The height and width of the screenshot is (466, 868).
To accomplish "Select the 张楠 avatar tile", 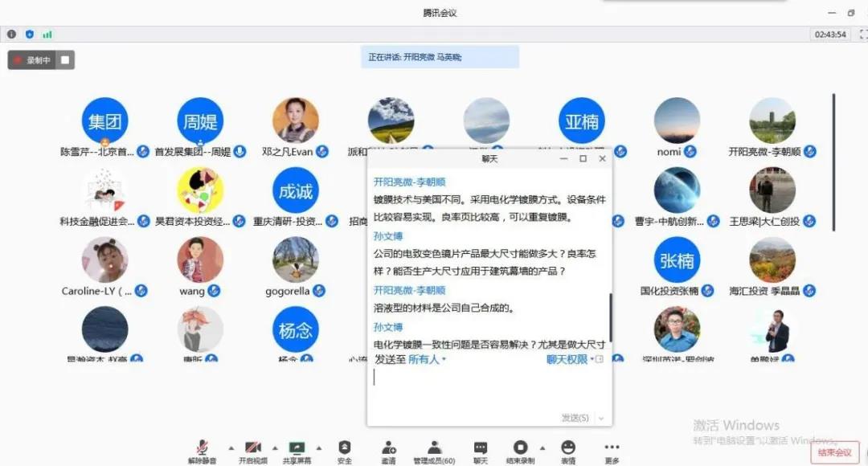I will tap(677, 260).
